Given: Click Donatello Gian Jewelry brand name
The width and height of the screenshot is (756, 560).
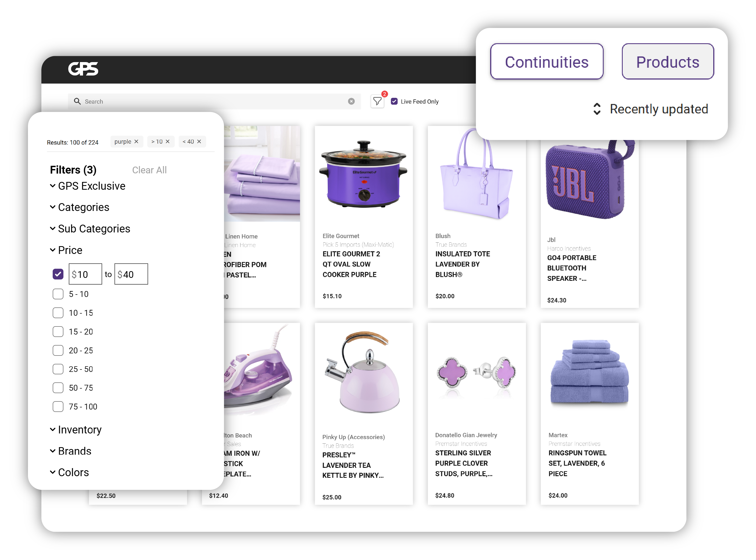Looking at the screenshot, I should (x=466, y=435).
